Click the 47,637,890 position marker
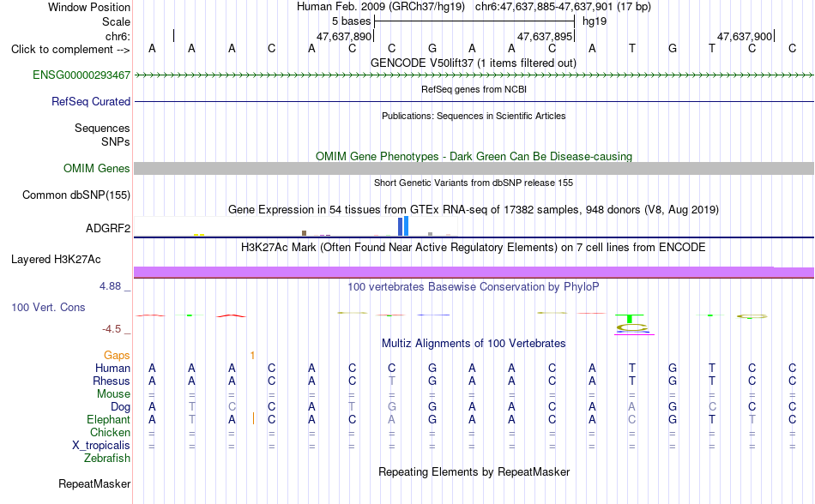 pyautogui.click(x=344, y=36)
